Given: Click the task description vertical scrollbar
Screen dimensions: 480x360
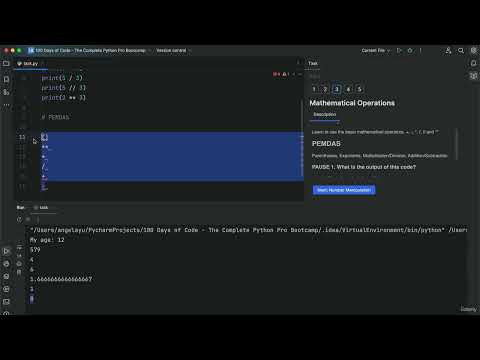Looking at the screenshot, I should click(x=457, y=144).
